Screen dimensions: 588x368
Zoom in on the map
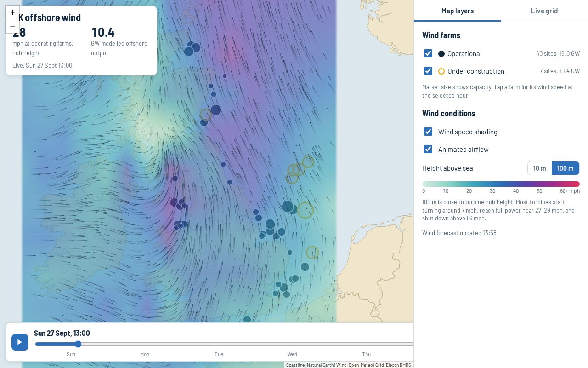pos(12,12)
